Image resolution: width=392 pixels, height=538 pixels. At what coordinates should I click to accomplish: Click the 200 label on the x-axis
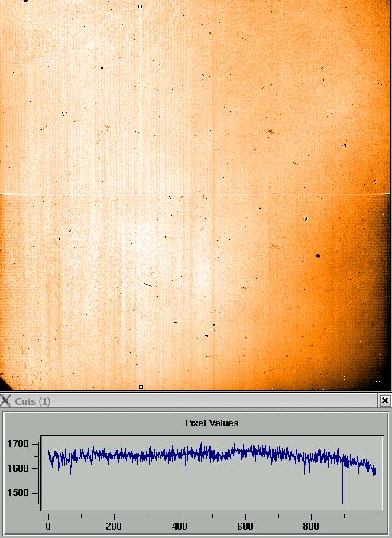coord(114,526)
